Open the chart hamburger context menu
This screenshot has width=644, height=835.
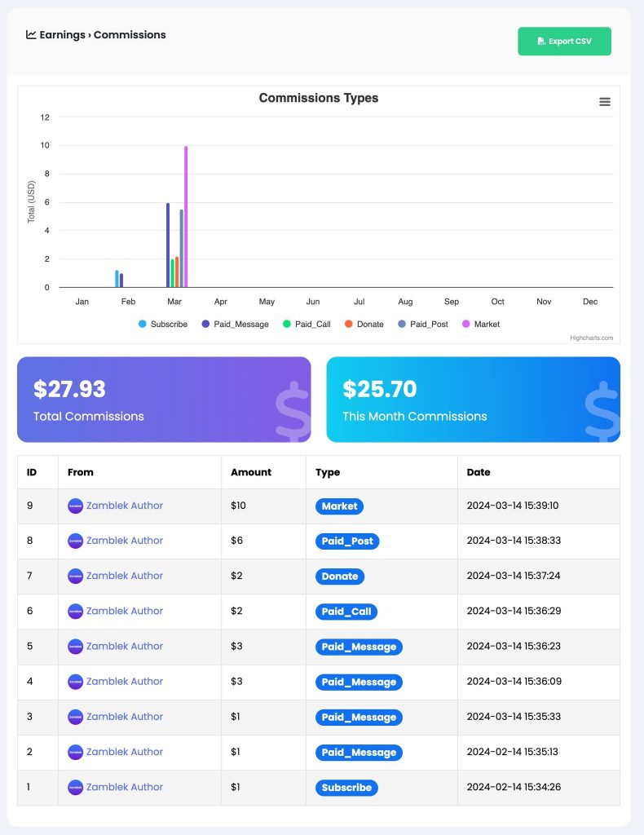click(x=605, y=102)
